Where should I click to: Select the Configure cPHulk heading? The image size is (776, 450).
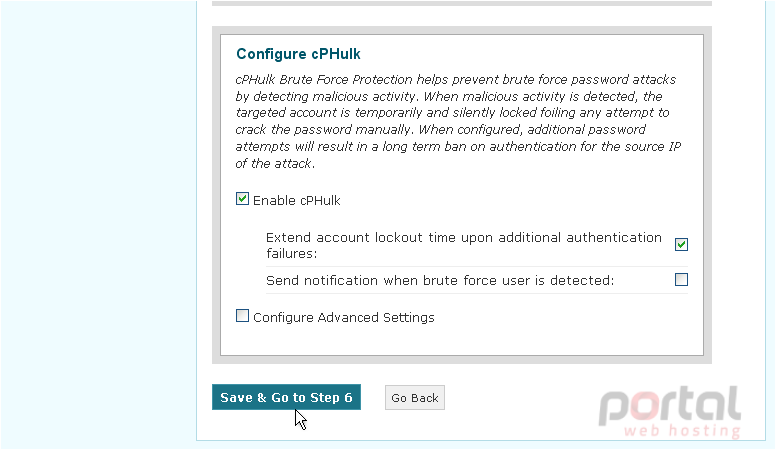[x=298, y=54]
